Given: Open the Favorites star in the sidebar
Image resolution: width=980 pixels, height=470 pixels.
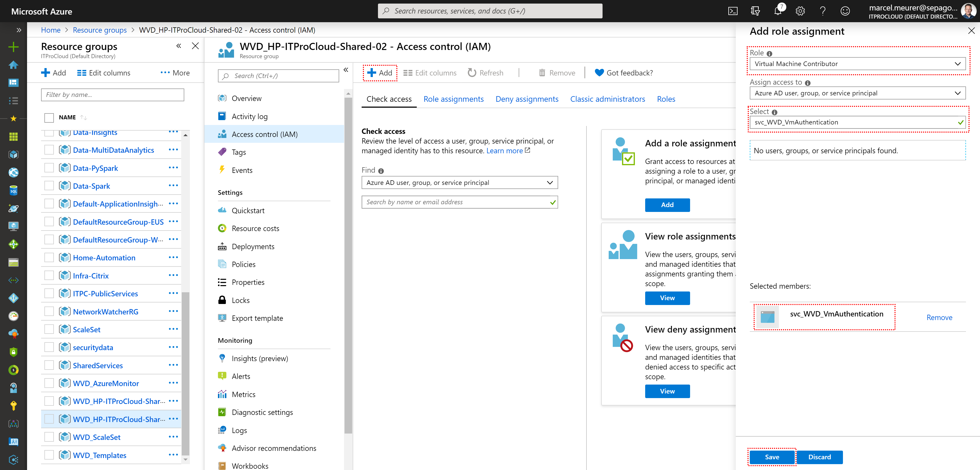Looking at the screenshot, I should click(13, 119).
